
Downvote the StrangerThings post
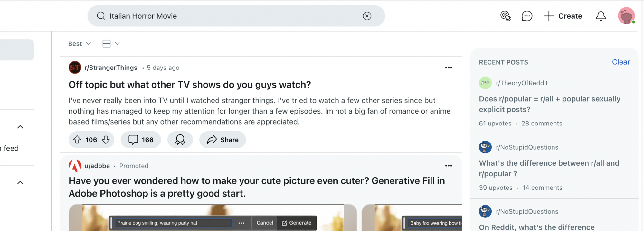(106, 140)
